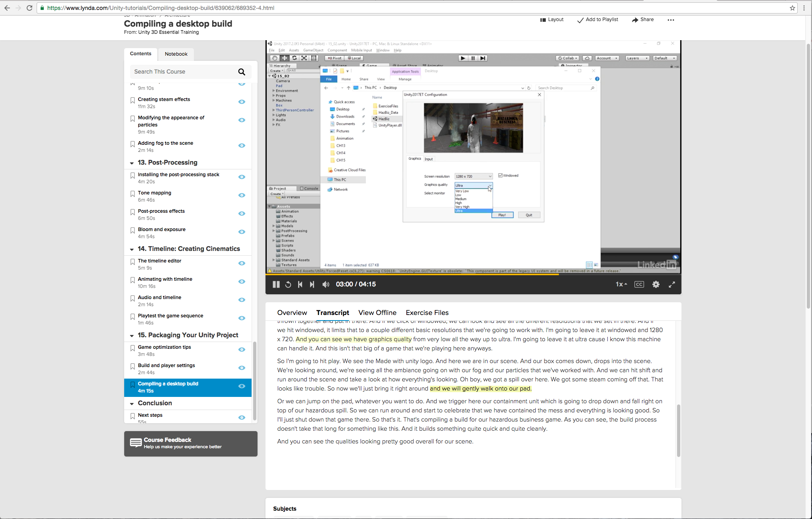Toggle watched eye for Bloom and exposure

coord(242,232)
